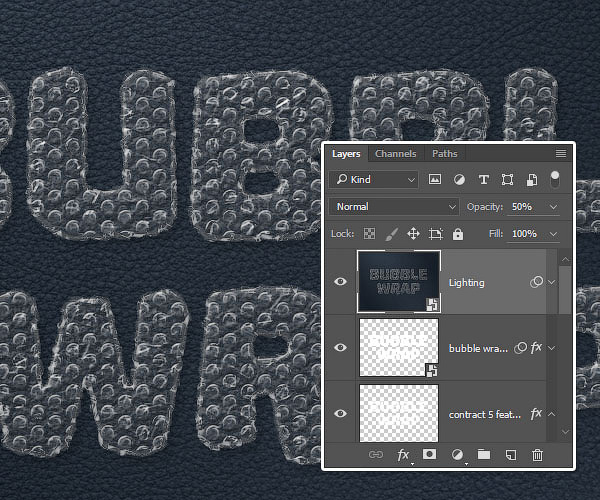Click the Opacity 50% value field
Image resolution: width=600 pixels, height=500 pixels.
pyautogui.click(x=522, y=207)
